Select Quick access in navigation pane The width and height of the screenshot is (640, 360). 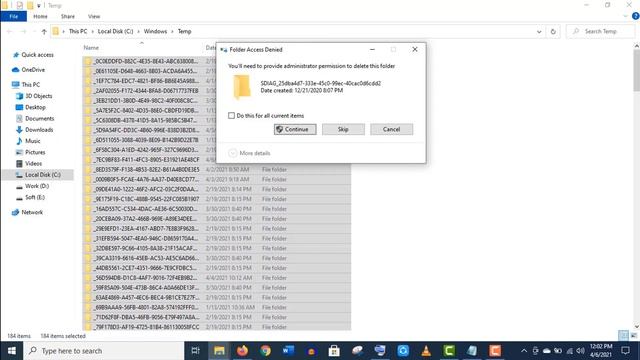pyautogui.click(x=37, y=55)
